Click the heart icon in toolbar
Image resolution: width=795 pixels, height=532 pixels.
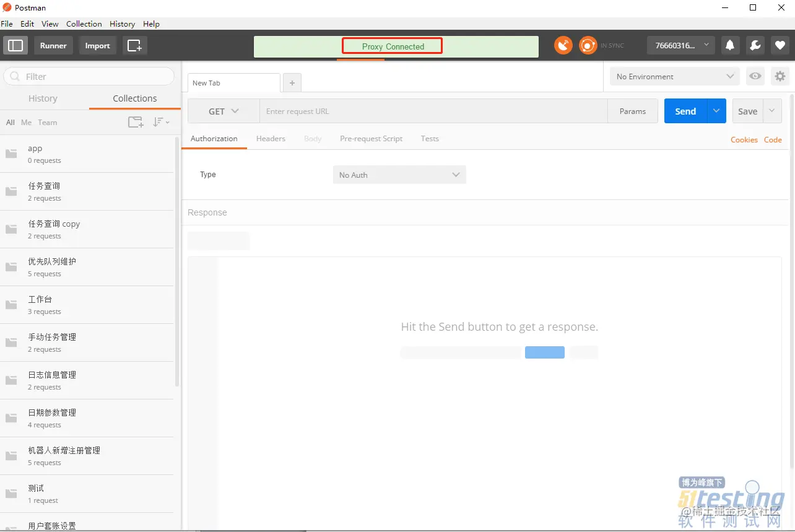click(x=780, y=45)
